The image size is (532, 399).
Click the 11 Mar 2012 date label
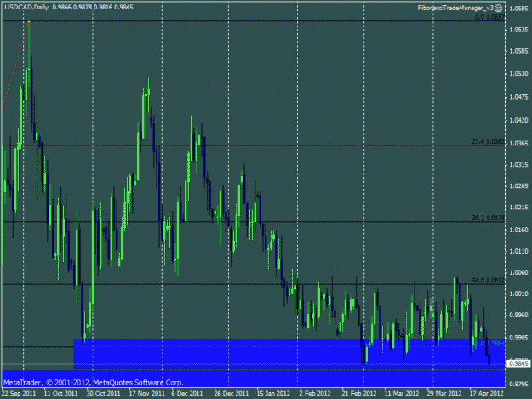pos(402,394)
